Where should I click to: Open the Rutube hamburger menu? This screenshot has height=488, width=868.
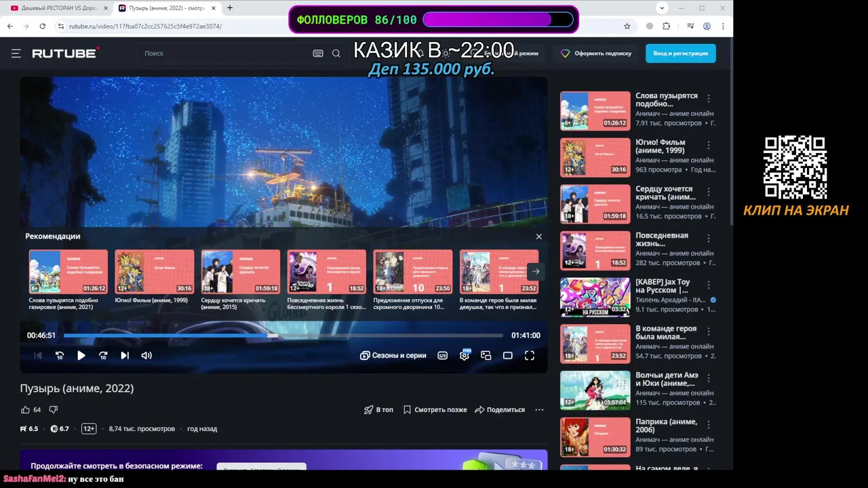16,54
